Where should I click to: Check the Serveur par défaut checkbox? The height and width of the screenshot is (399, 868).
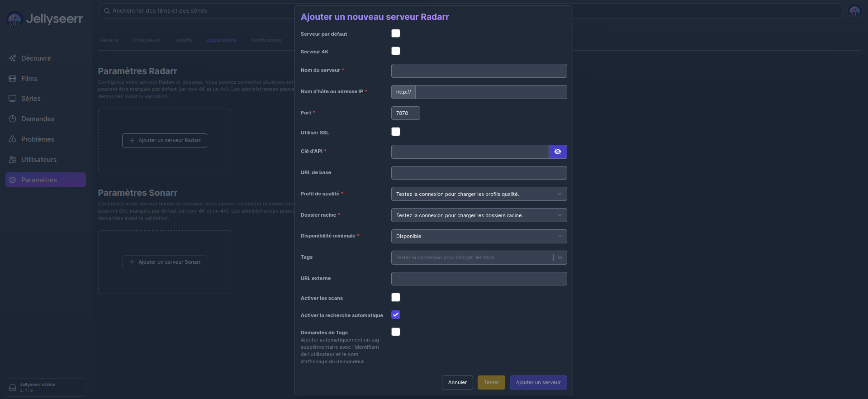pos(396,33)
